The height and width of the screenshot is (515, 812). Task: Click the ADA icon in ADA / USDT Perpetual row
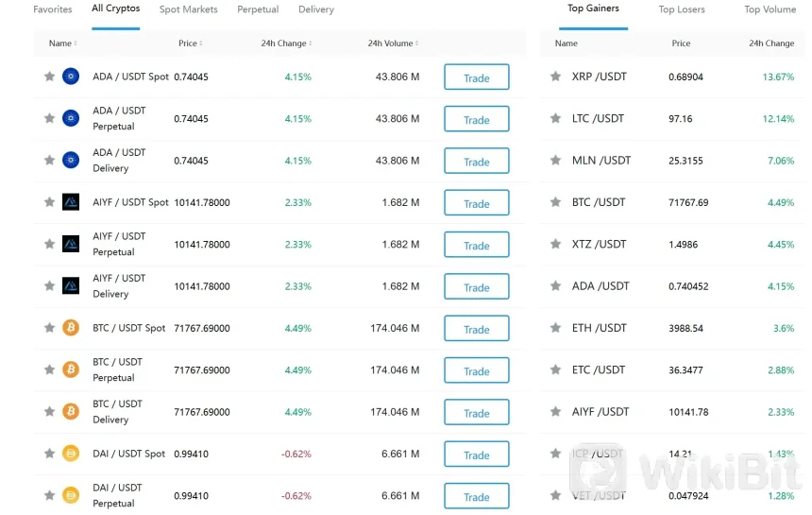pyautogui.click(x=71, y=118)
